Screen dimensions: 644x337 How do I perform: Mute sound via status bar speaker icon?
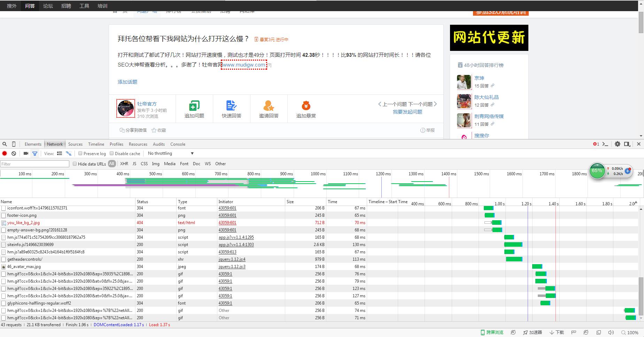tap(611, 332)
